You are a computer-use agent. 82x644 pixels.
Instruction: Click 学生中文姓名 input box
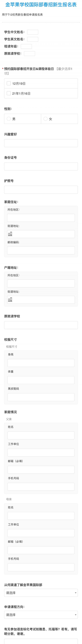click(x=33, y=32)
